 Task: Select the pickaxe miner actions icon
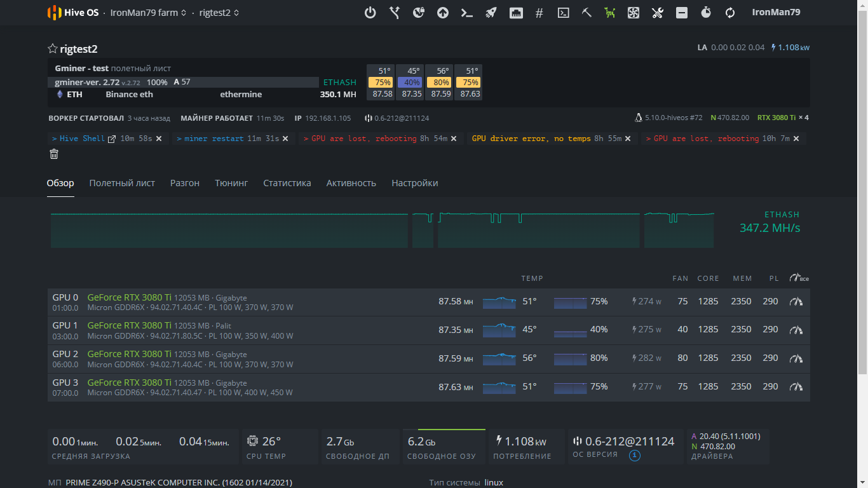[x=587, y=13]
